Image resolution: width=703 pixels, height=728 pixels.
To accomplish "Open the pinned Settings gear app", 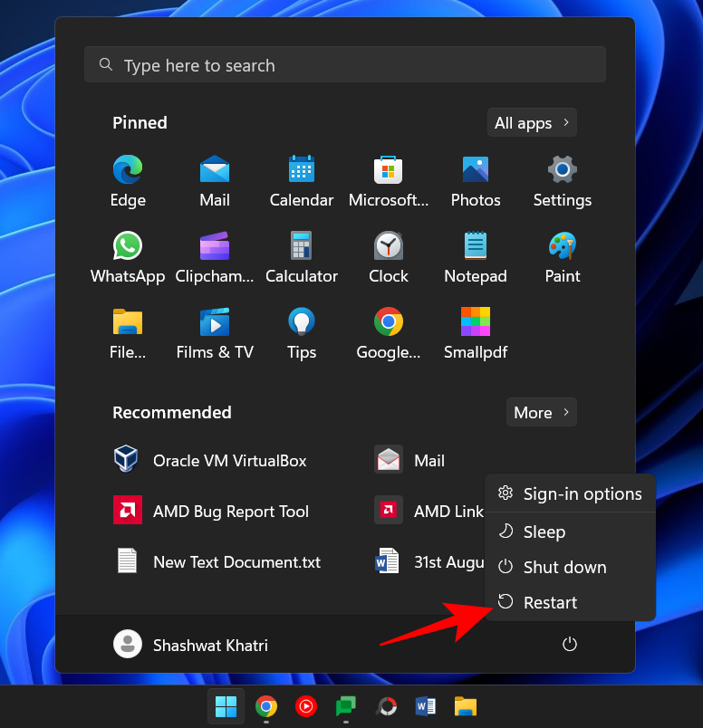I will point(563,181).
